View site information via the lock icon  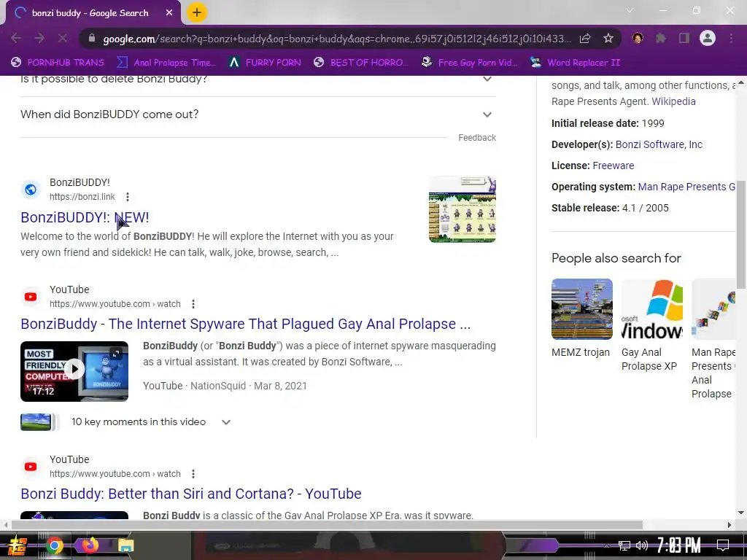[x=92, y=39]
